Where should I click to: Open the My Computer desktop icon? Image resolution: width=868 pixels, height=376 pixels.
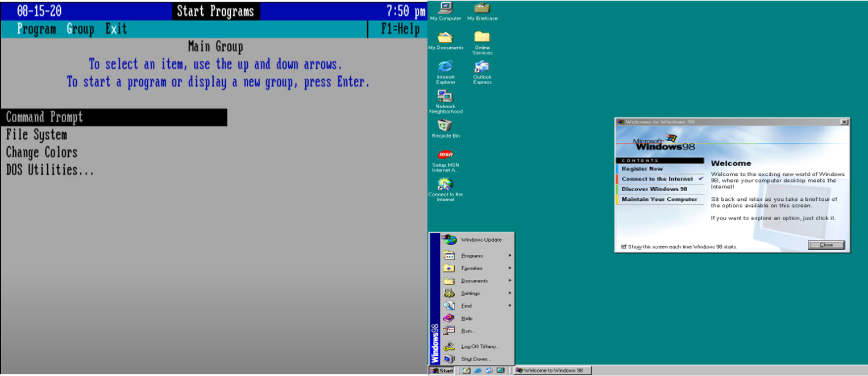pyautogui.click(x=445, y=11)
